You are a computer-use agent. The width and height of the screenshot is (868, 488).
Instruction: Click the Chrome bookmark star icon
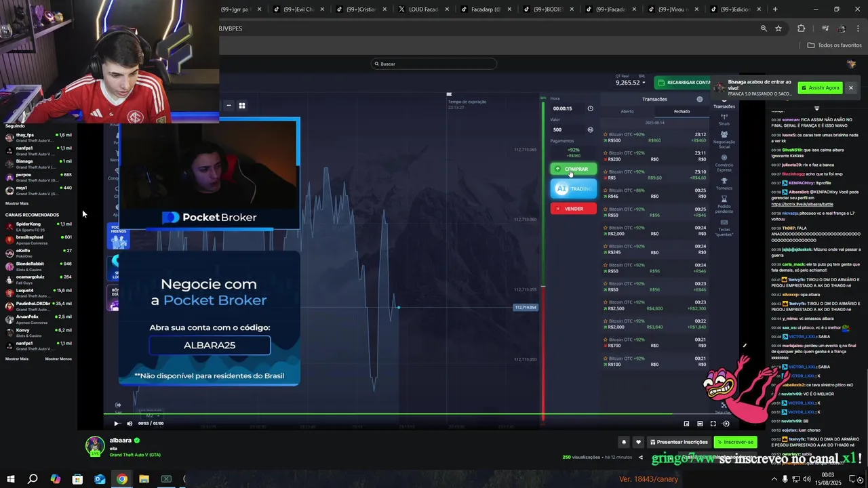778,28
